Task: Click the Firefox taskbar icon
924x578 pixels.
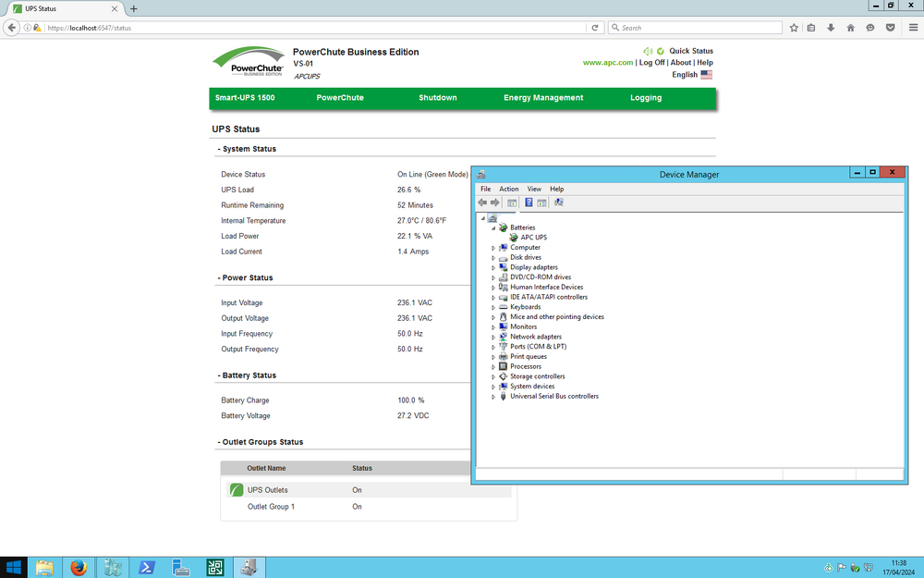Action: 79,568
